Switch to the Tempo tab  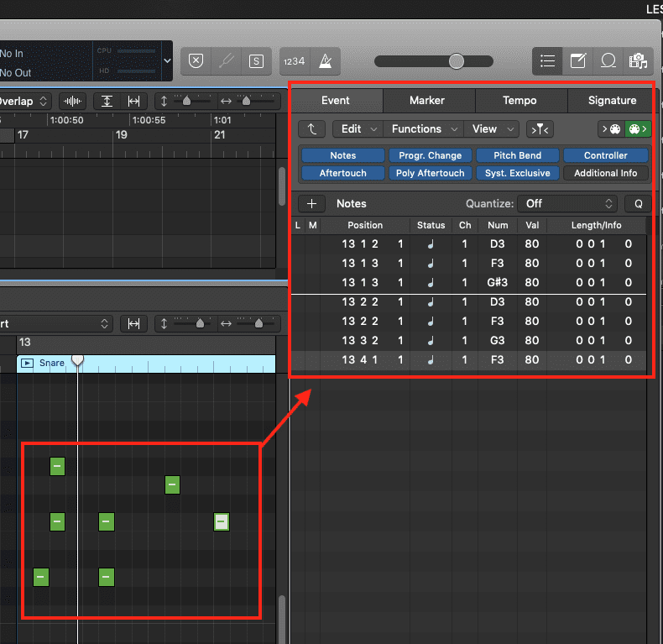[x=519, y=101]
